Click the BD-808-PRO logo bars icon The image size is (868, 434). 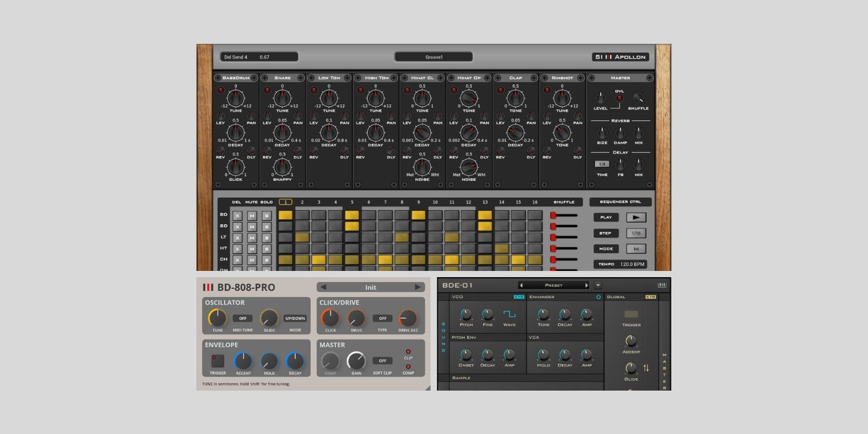click(209, 287)
